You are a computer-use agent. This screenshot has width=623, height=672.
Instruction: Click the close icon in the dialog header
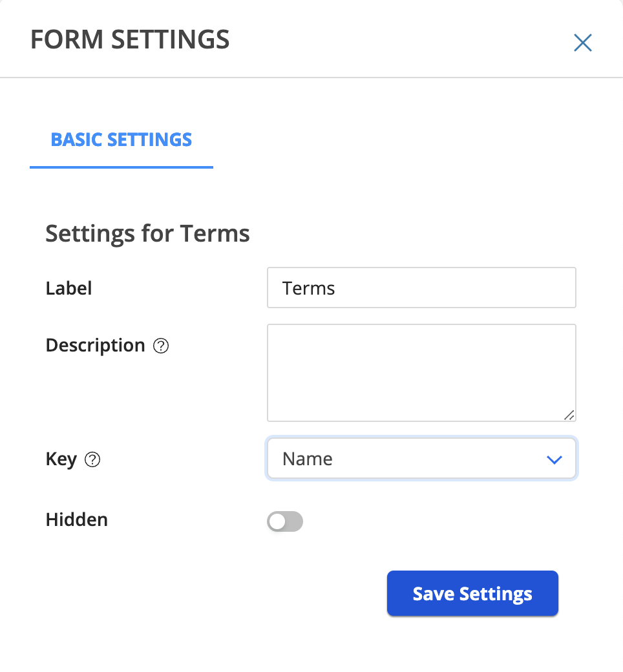582,43
